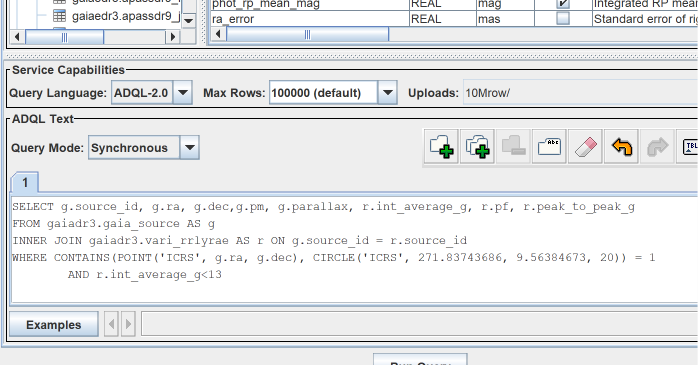The image size is (698, 366).
Task: Click inside the ADQL query text area
Action: 355,249
